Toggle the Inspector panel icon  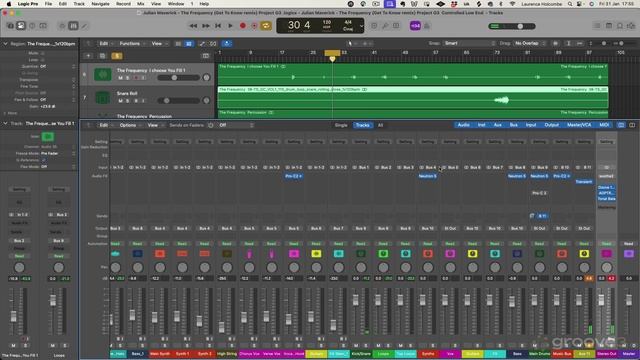pos(21,26)
